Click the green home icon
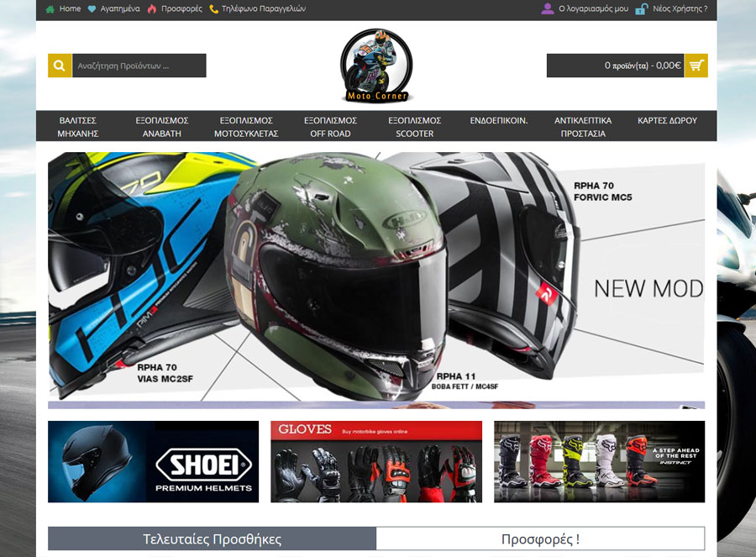The image size is (756, 557). pyautogui.click(x=50, y=9)
